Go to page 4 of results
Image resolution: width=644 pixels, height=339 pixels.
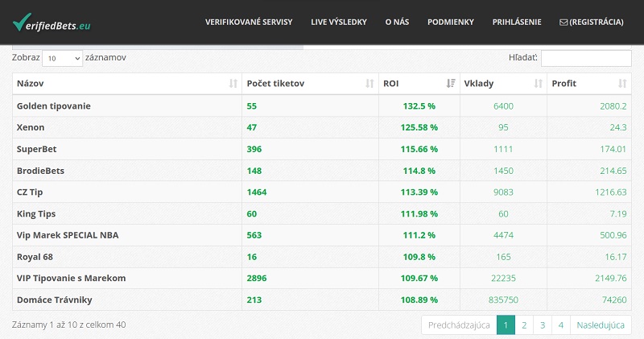click(x=561, y=325)
